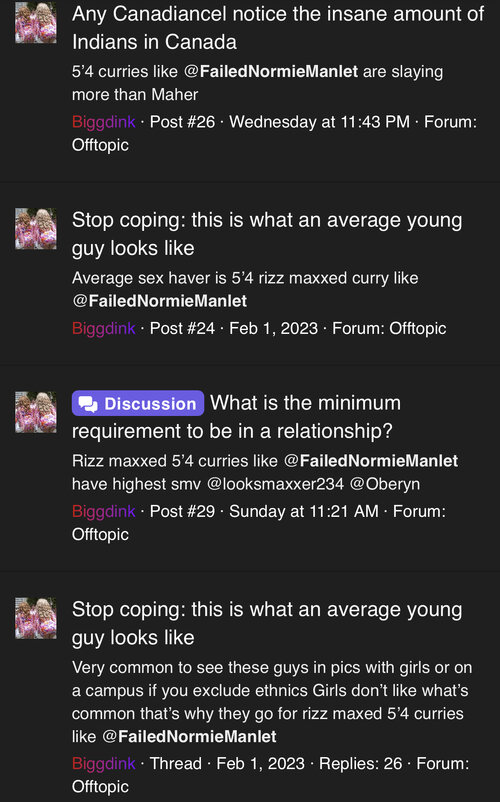Open Offtopic forum link under Post #24
500x802 pixels.
[x=418, y=328]
